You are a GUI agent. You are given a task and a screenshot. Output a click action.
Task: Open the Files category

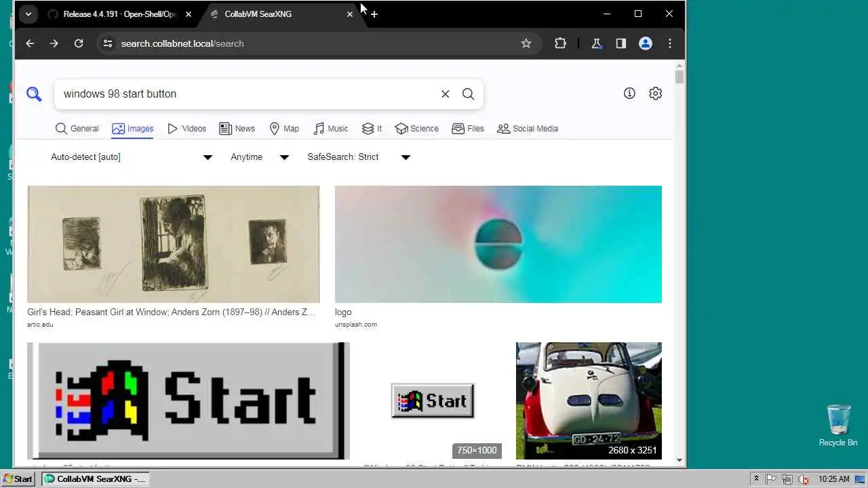click(x=468, y=129)
